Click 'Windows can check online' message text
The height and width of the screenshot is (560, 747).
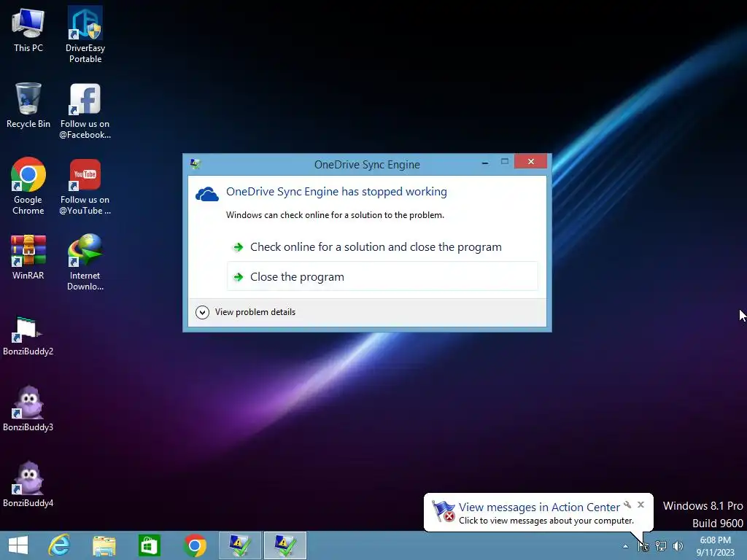click(x=335, y=215)
